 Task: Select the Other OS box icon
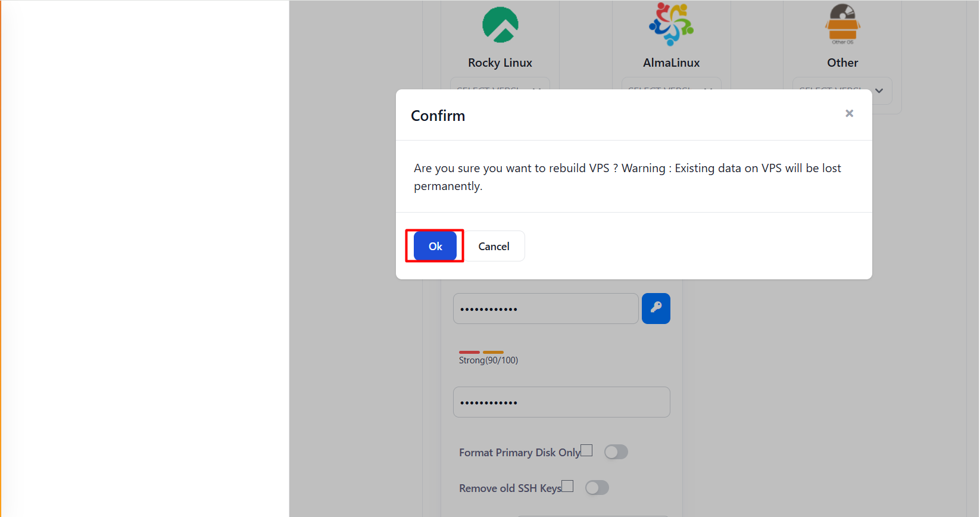[x=842, y=24]
